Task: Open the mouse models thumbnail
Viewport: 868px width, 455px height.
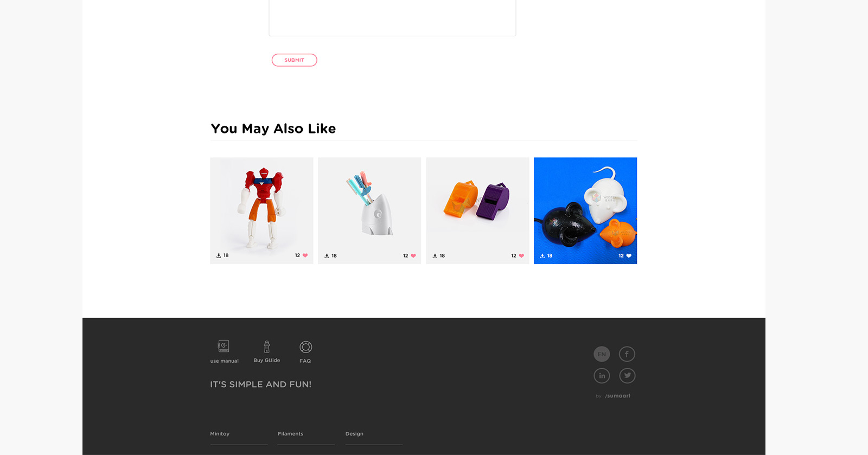Action: [x=585, y=210]
